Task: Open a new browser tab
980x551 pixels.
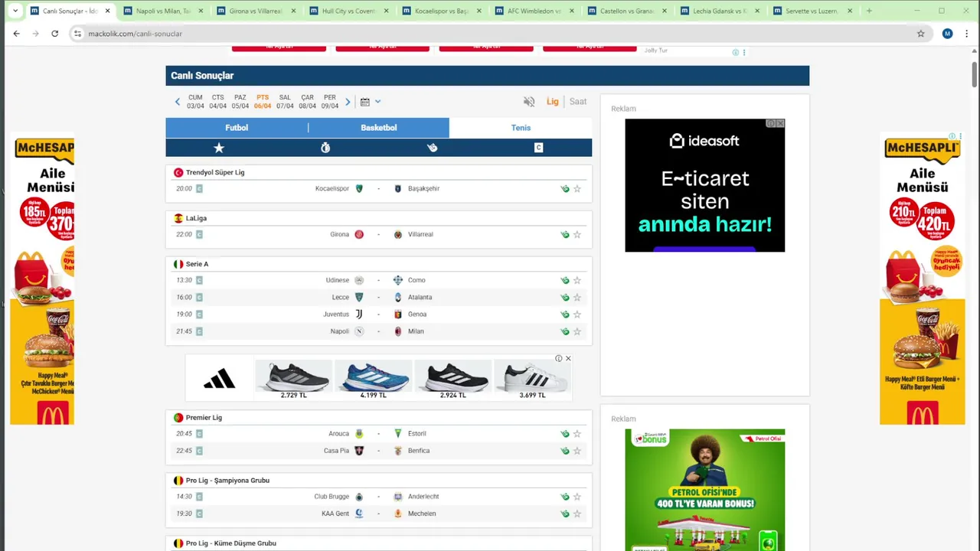Action: coord(869,11)
